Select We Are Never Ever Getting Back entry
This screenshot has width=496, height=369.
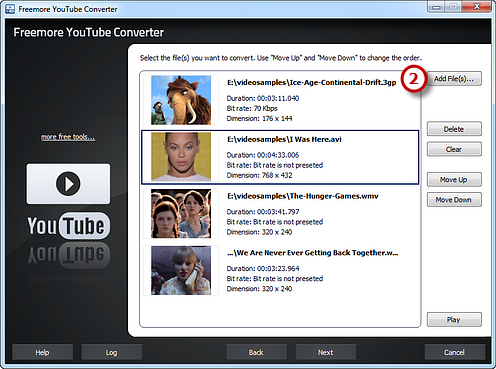[313, 253]
